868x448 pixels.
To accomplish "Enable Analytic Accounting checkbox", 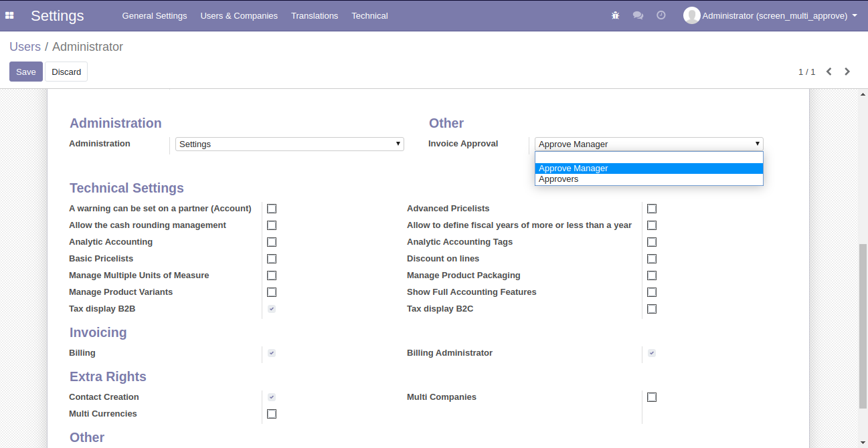I will click(272, 242).
